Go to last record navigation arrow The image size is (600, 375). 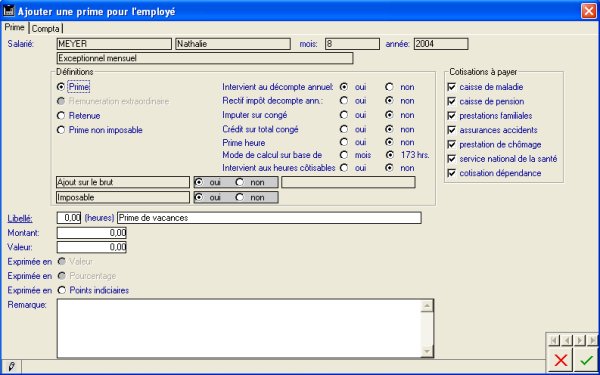pyautogui.click(x=592, y=340)
